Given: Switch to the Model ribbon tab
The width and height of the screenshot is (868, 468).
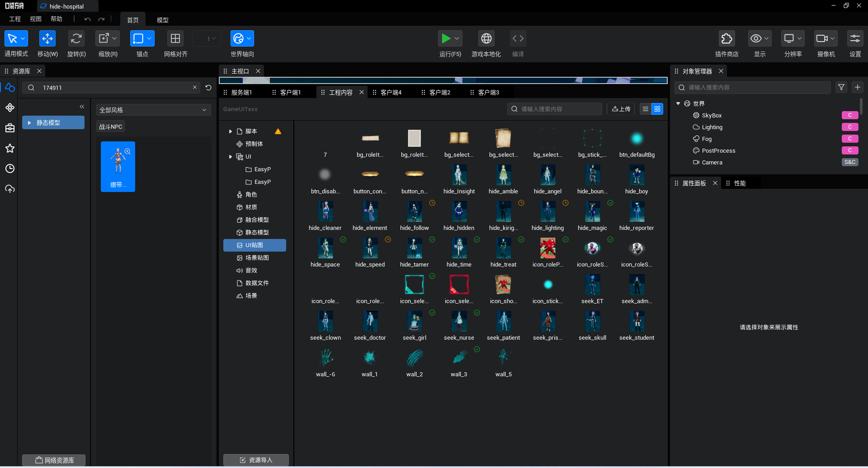Looking at the screenshot, I should point(163,20).
